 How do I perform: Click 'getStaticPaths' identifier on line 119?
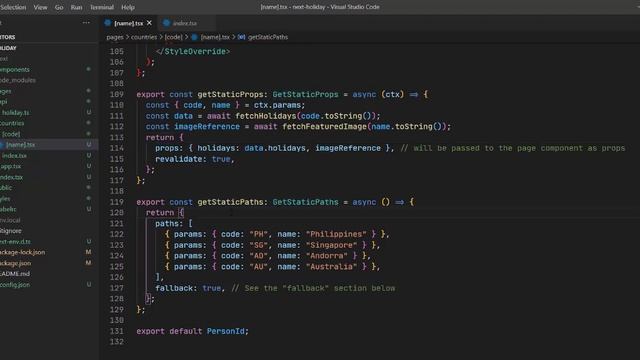(230, 202)
